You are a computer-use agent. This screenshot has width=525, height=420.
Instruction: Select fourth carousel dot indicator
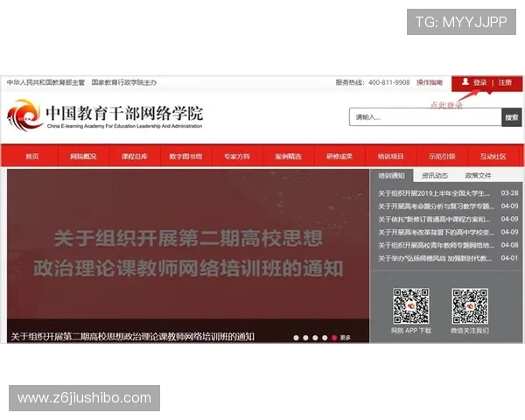325,338
